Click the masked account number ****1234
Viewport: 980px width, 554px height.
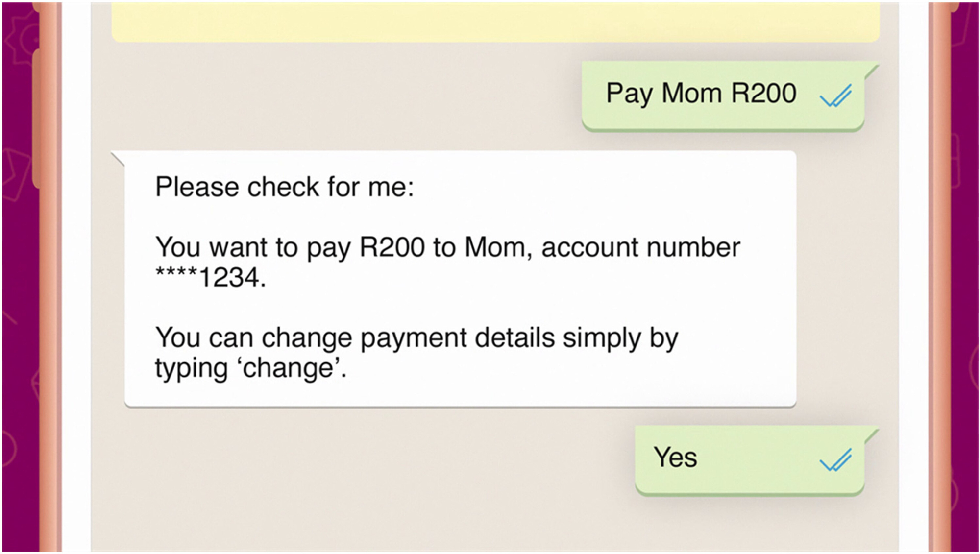pos(211,278)
